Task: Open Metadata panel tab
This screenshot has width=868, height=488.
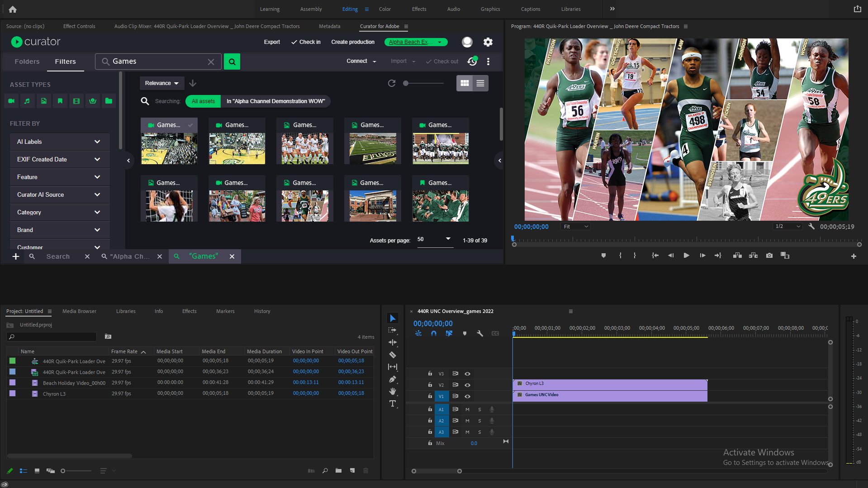Action: point(329,26)
